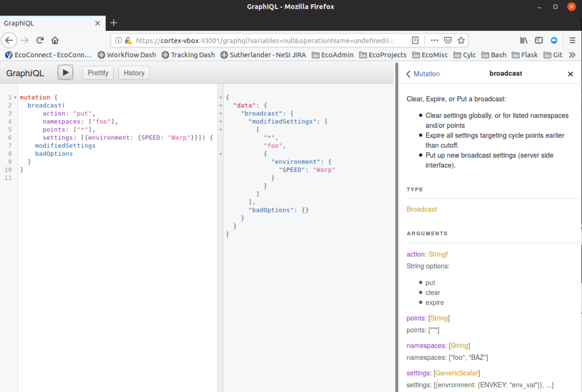Collapse the root result object fold arrow

pyautogui.click(x=221, y=98)
